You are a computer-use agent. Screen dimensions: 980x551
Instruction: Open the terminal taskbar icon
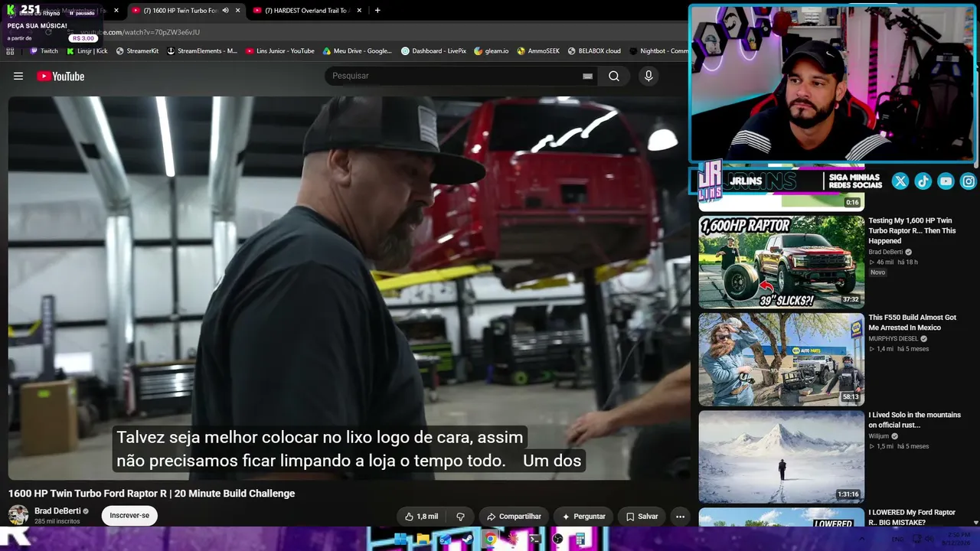[535, 539]
